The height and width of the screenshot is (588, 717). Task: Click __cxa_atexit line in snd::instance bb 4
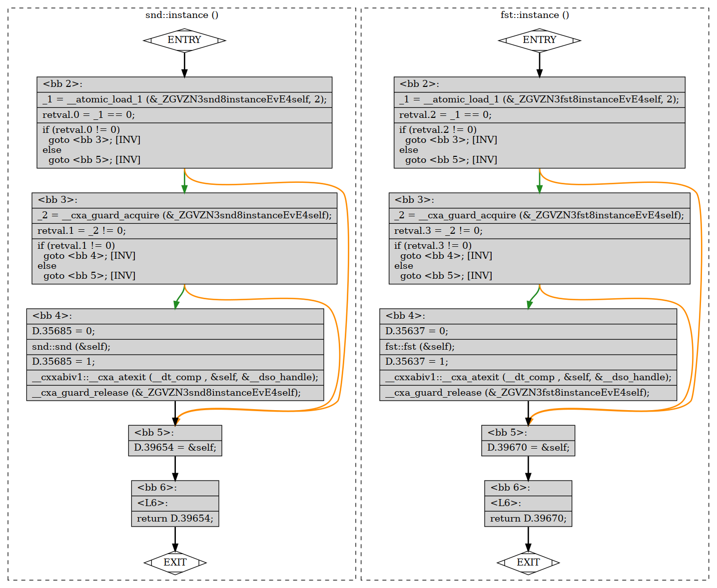175,377
